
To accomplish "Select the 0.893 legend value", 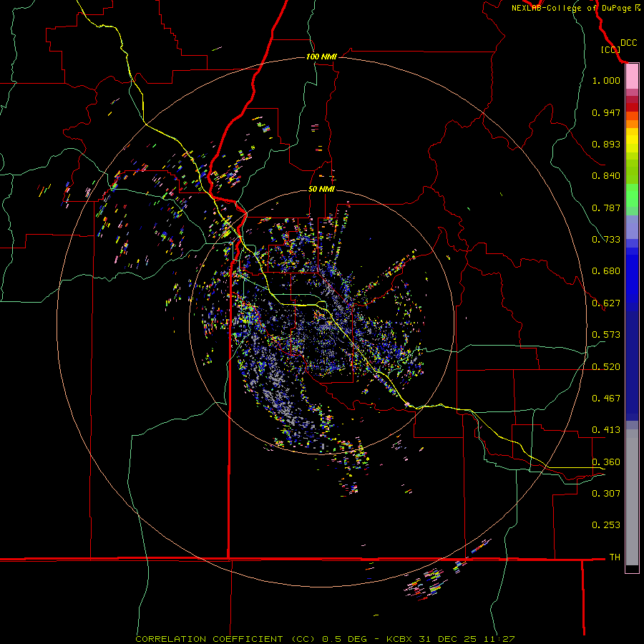I will (606, 144).
